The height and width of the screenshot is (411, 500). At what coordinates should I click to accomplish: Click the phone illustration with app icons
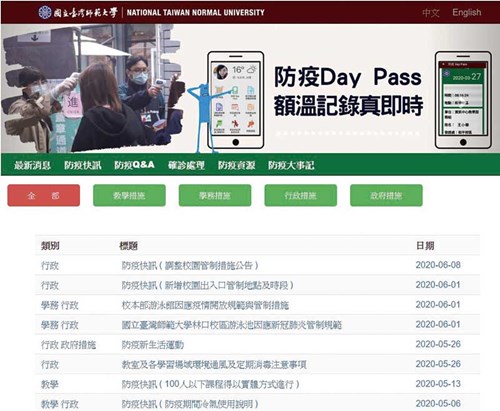coord(236,100)
